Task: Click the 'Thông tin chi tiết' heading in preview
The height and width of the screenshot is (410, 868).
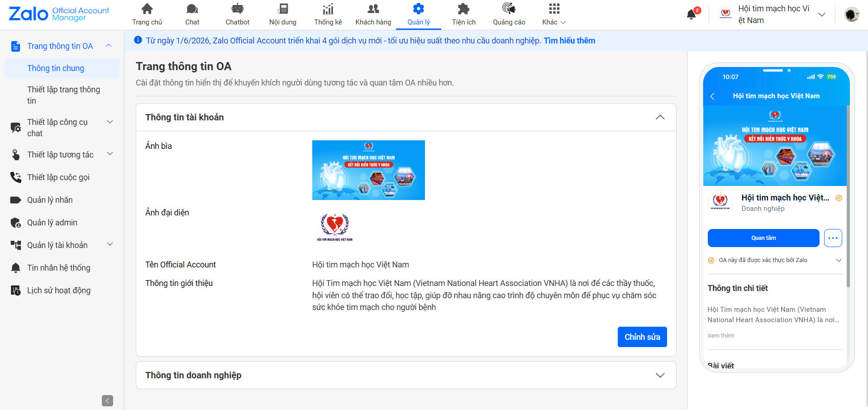Action: click(738, 288)
